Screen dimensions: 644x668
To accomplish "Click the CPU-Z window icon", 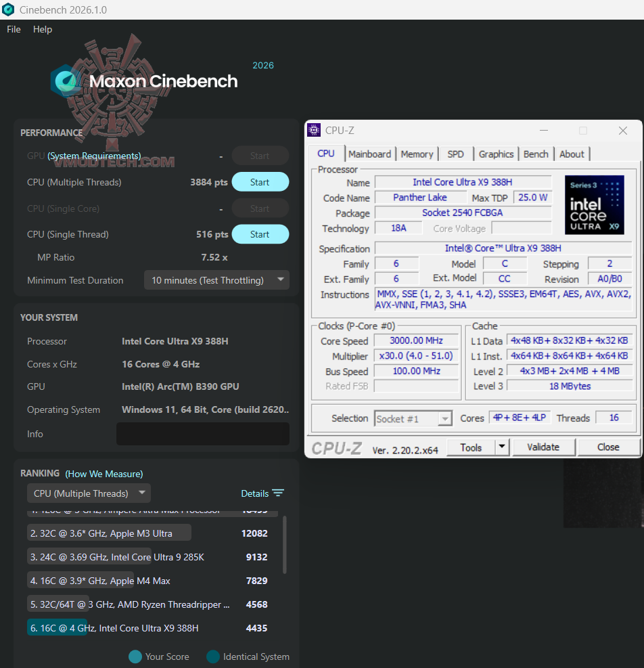I will pos(314,130).
